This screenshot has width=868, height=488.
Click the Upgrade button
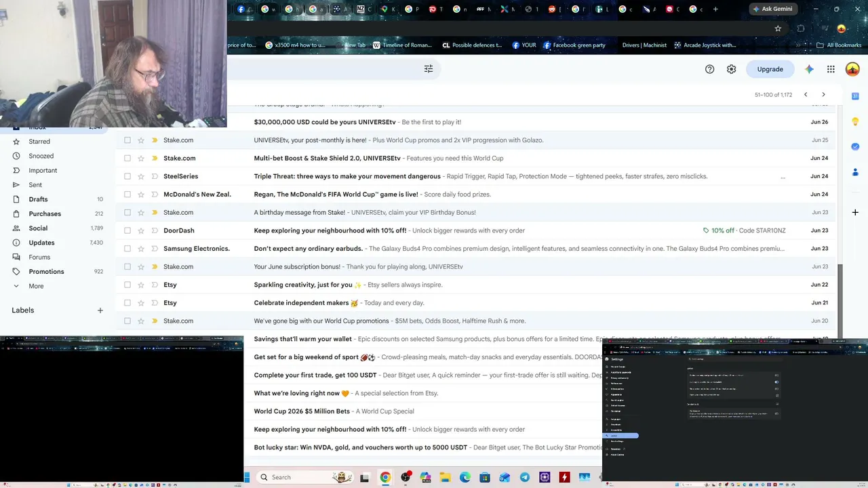(770, 69)
